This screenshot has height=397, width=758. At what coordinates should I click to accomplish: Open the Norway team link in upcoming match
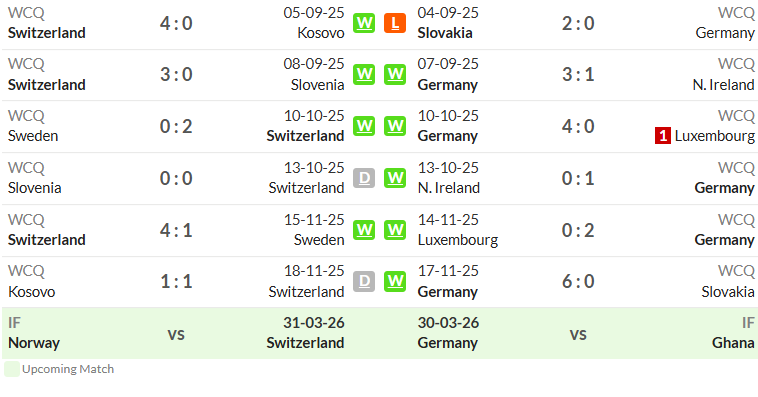click(34, 343)
